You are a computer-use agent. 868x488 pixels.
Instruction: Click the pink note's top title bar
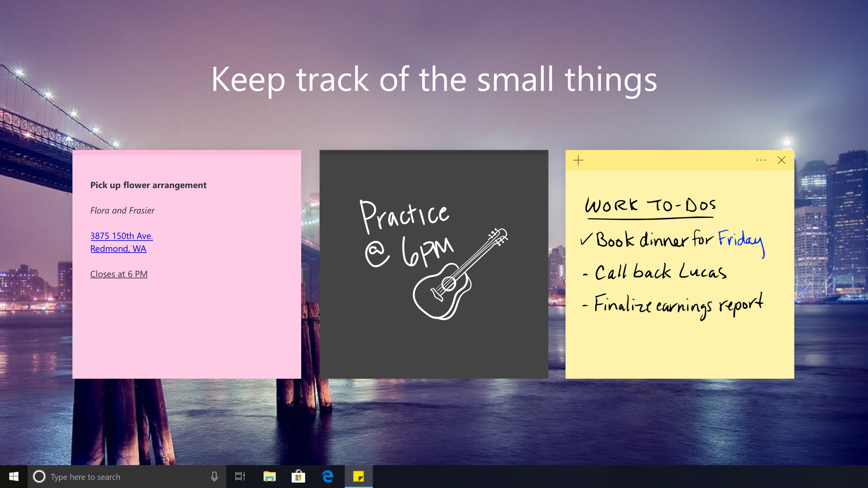pos(187,153)
